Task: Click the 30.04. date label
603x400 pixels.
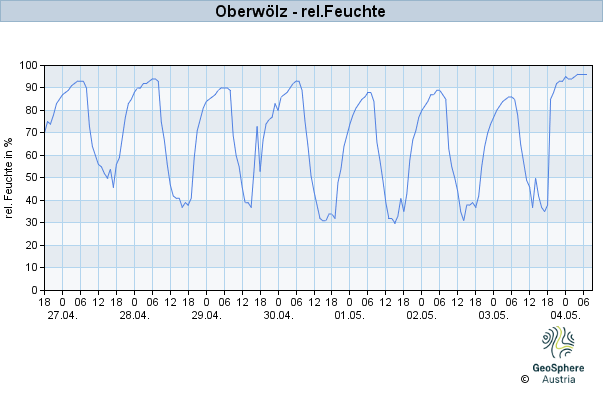Action: (278, 315)
